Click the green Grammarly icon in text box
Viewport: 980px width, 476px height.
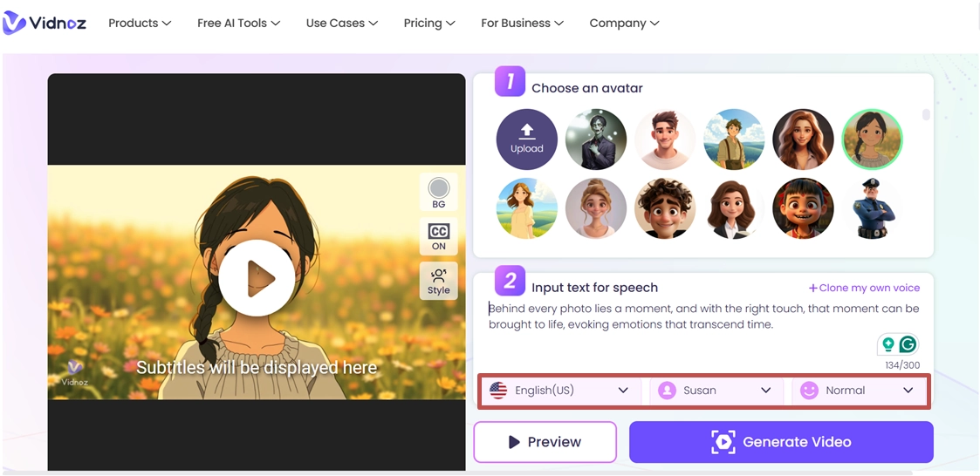[908, 343]
